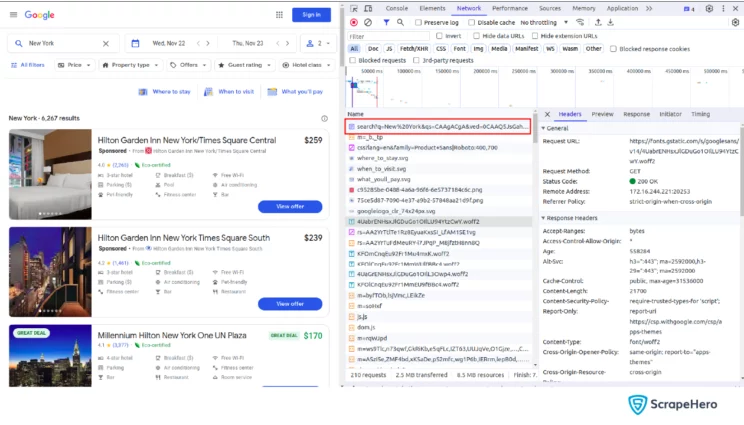
Task: Open the Google main menu hamburger icon
Action: click(13, 15)
